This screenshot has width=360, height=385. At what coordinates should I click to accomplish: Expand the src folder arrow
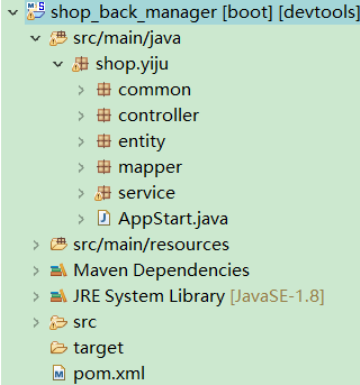36,322
